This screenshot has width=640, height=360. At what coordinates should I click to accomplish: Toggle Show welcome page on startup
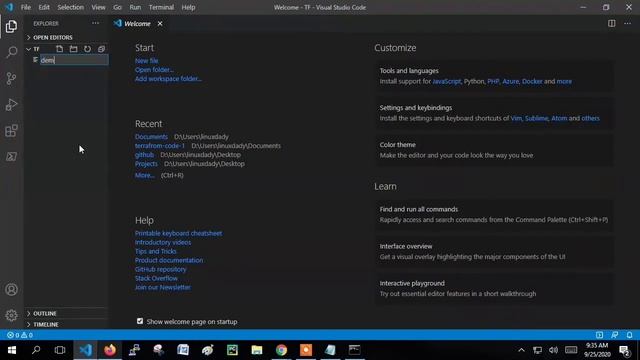coord(140,321)
